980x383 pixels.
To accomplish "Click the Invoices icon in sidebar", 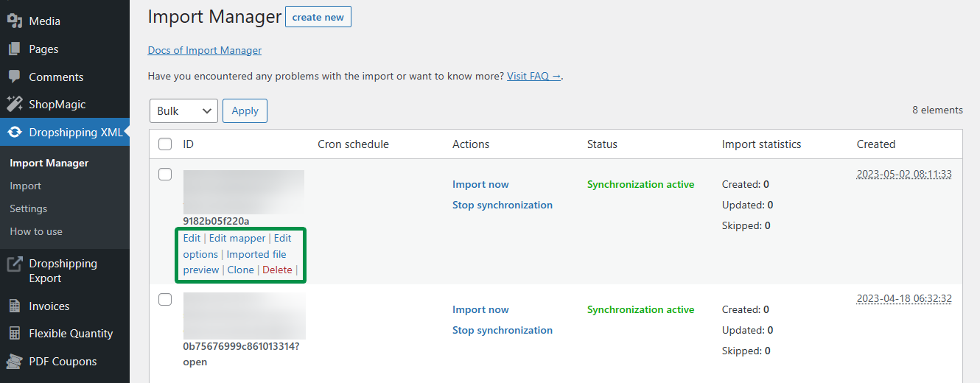I will (x=15, y=306).
